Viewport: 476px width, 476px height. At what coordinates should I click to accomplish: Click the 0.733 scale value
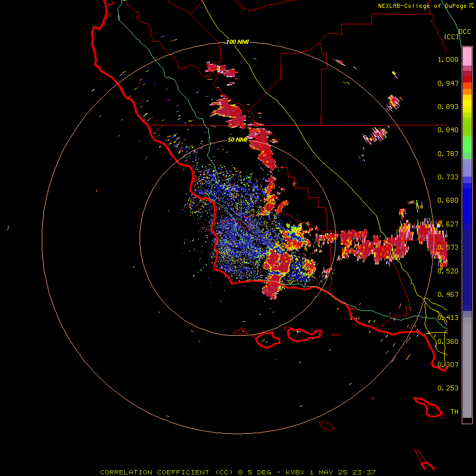[448, 177]
